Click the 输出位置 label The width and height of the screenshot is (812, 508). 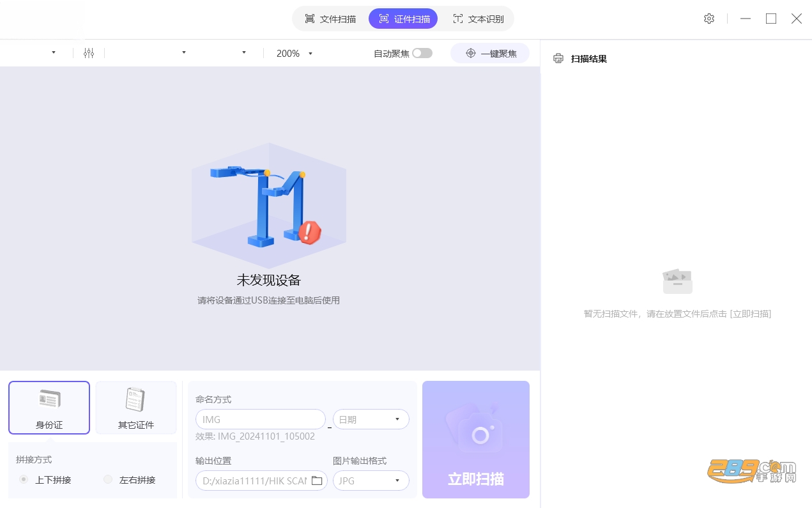213,461
